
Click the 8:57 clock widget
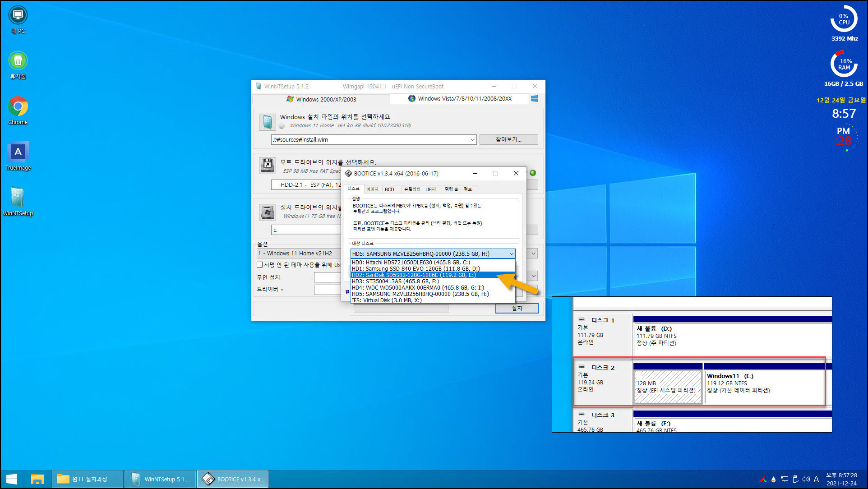tap(844, 114)
